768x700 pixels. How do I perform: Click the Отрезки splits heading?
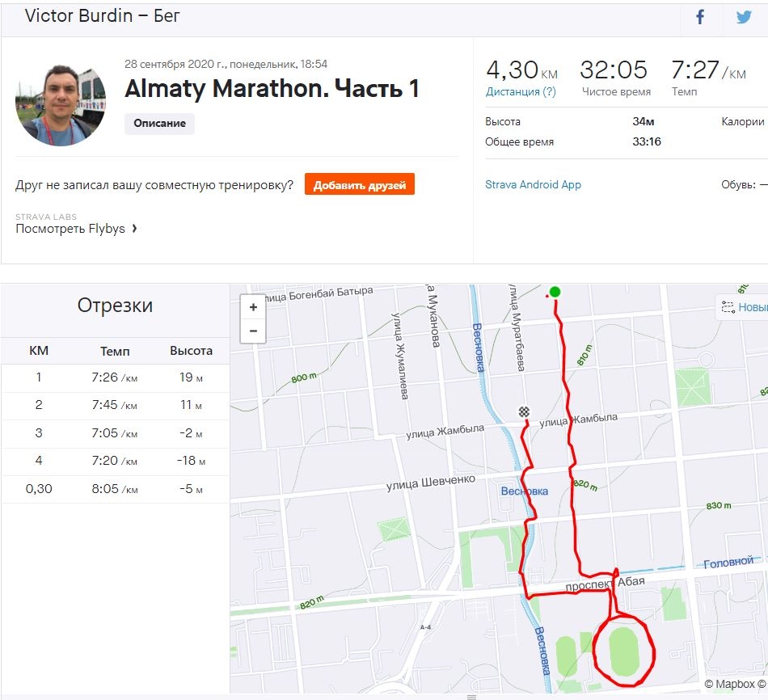click(115, 306)
